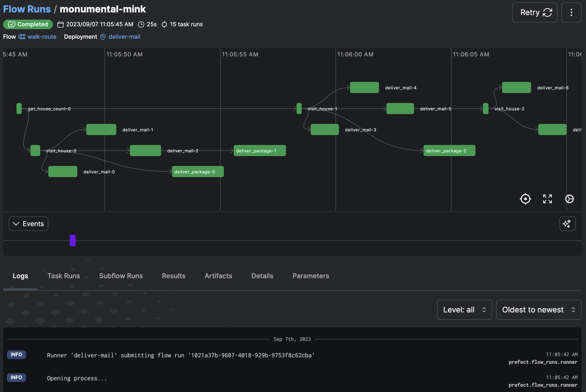Select the visit_house-0 task node
The width and height of the screenshot is (586, 392).
click(35, 151)
